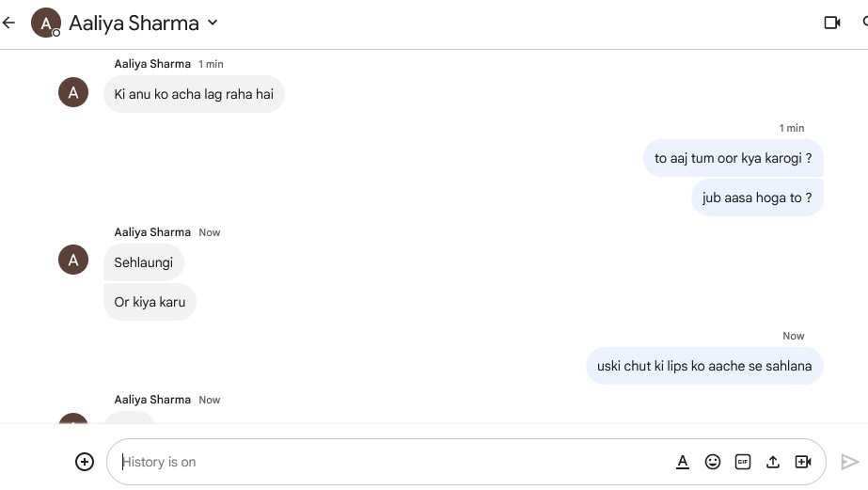Start a video call with Aaliya Sharma
The width and height of the screenshot is (868, 490).
pyautogui.click(x=832, y=23)
